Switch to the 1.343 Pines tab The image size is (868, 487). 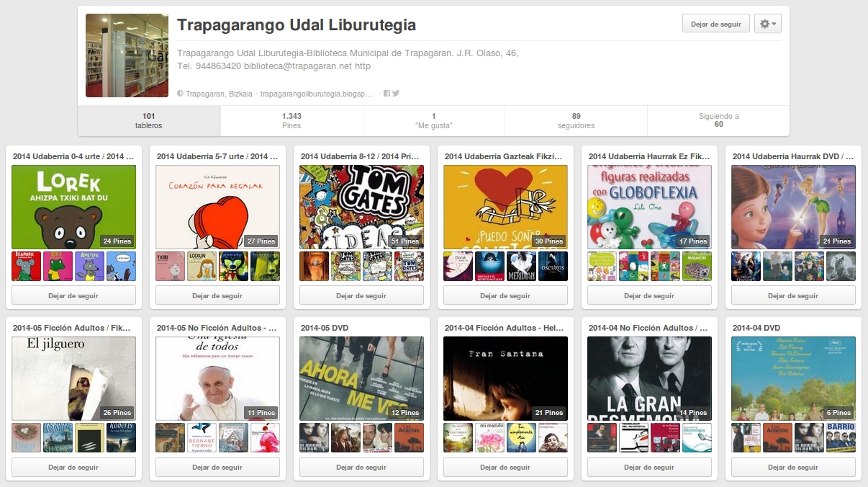pos(291,120)
